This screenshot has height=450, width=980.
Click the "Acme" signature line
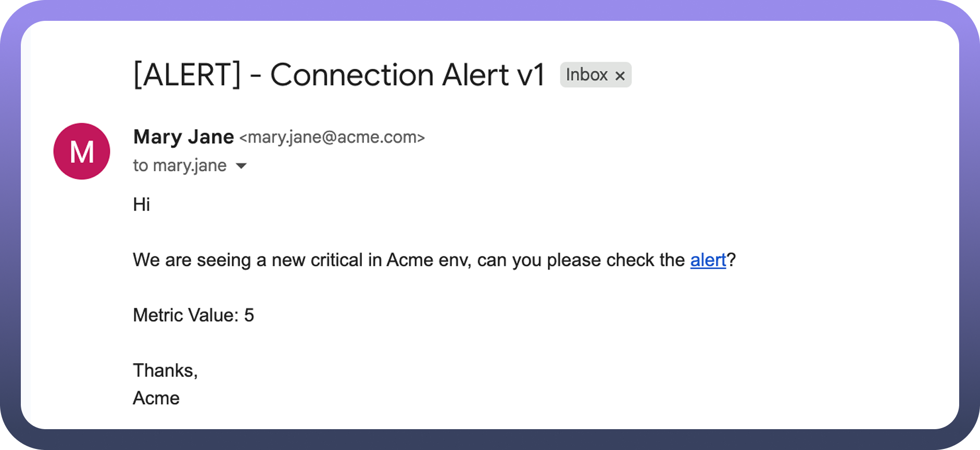(x=156, y=398)
